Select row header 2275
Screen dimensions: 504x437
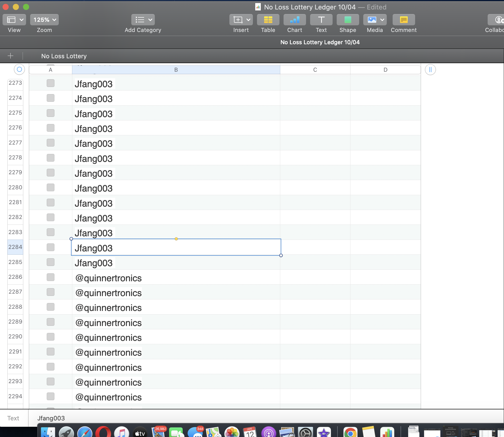click(15, 113)
